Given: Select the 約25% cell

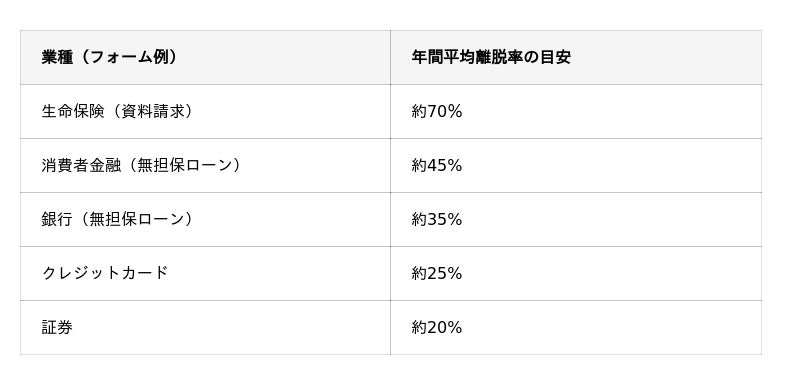Looking at the screenshot, I should click(x=576, y=274).
